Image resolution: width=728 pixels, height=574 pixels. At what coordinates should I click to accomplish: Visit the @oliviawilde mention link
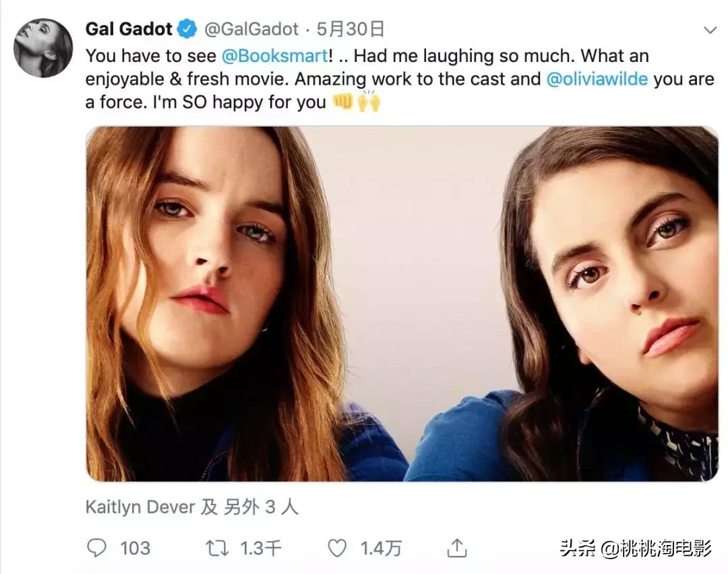597,79
